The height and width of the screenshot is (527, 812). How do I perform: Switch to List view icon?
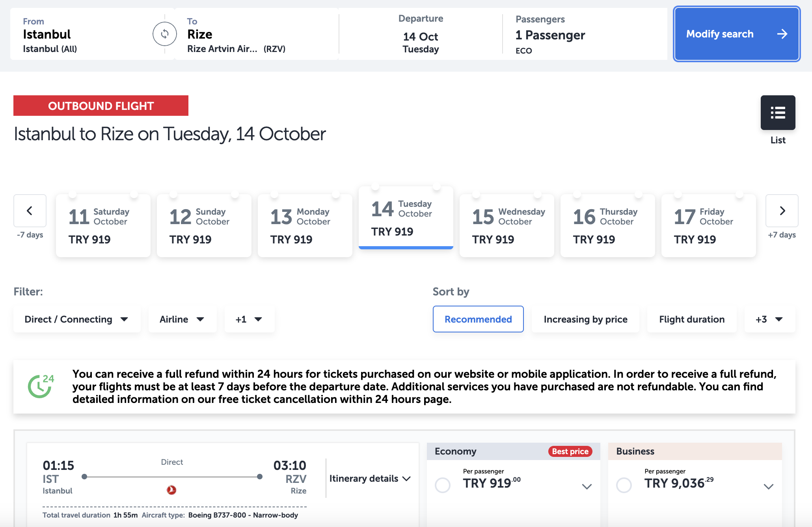[x=778, y=113]
